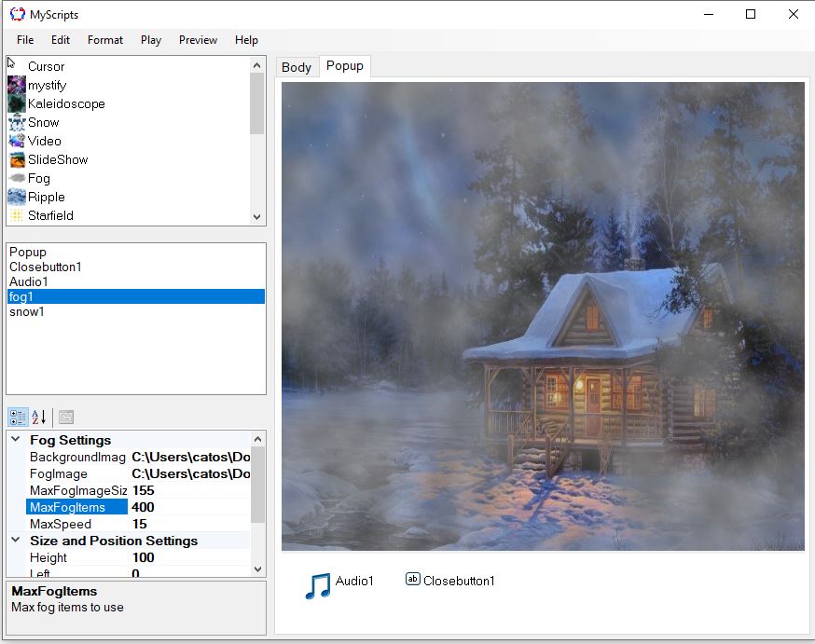The image size is (815, 644).
Task: Click the Audio1 music note icon
Action: point(318,586)
